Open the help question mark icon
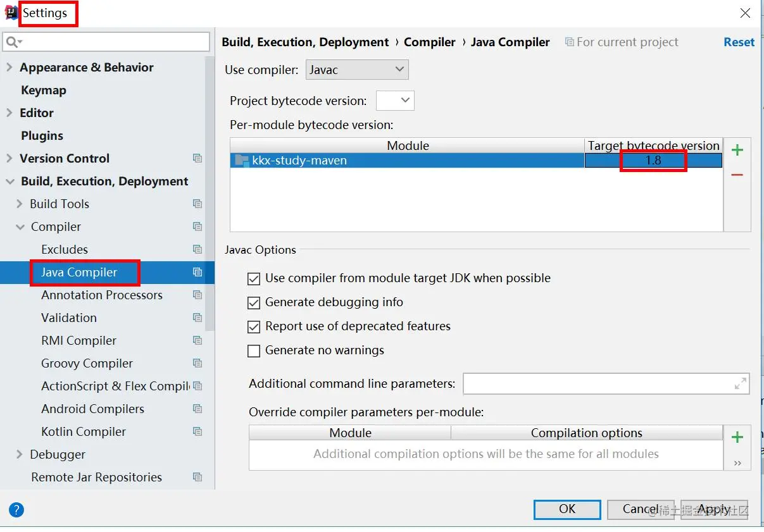This screenshot has height=532, width=764. click(x=16, y=509)
